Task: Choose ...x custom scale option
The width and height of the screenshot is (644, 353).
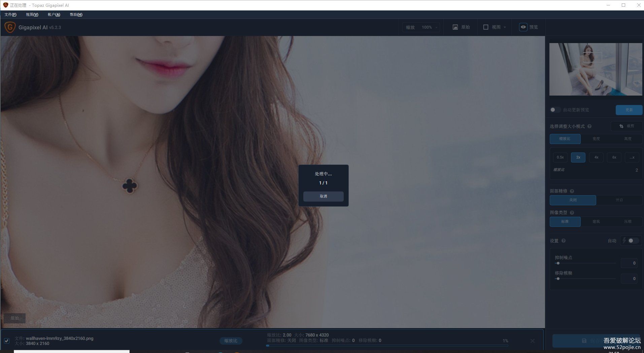Action: pos(632,157)
